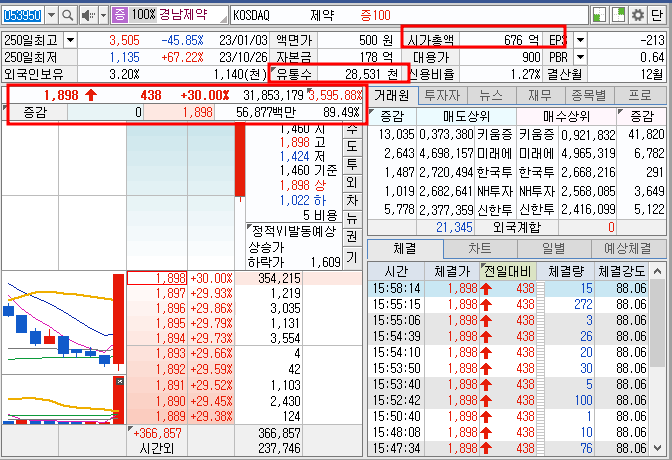The image size is (672, 460).
Task: Switch to the 차트 tab
Action: (x=480, y=248)
